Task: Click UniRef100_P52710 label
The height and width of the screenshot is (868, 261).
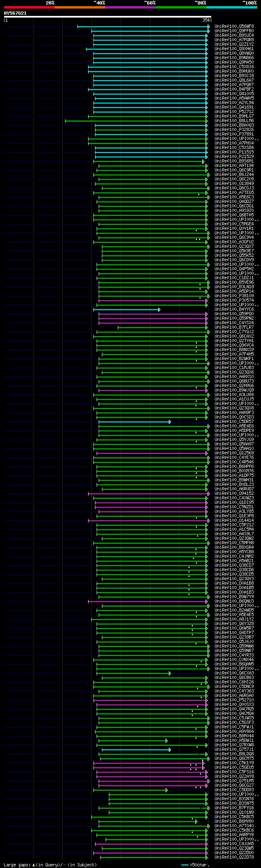Action: coord(234,700)
